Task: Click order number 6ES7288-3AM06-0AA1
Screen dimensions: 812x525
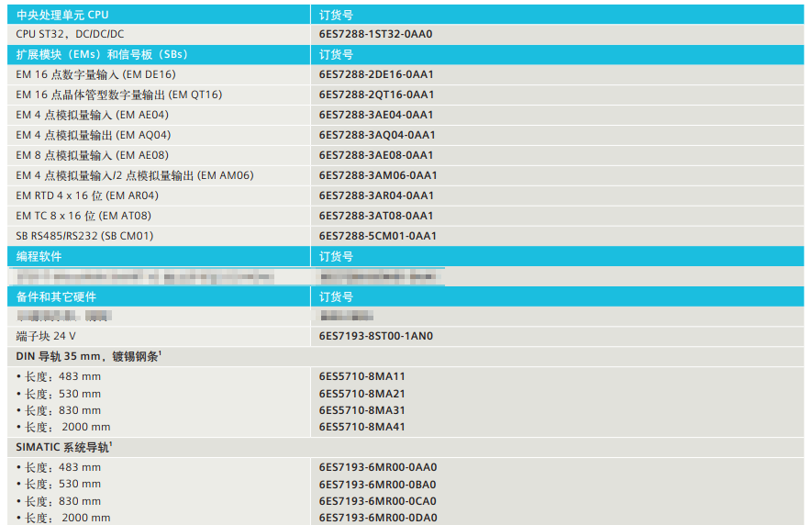Action: click(x=378, y=175)
